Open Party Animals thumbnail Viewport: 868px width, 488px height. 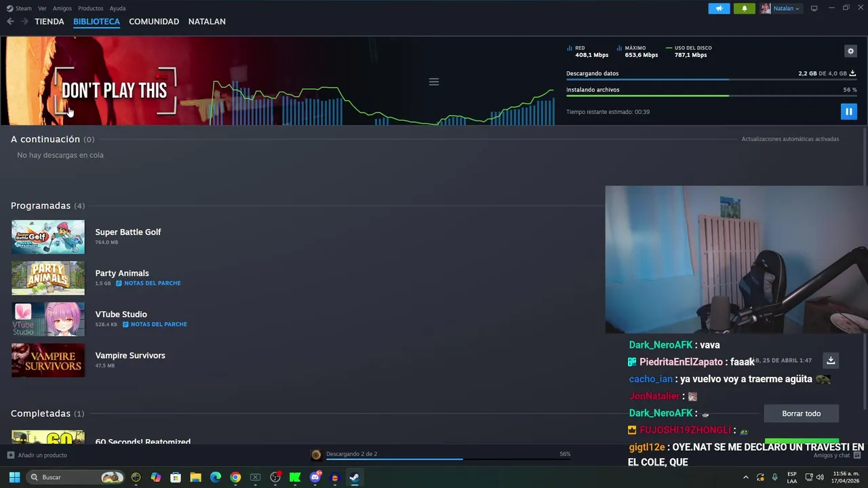pyautogui.click(x=48, y=278)
